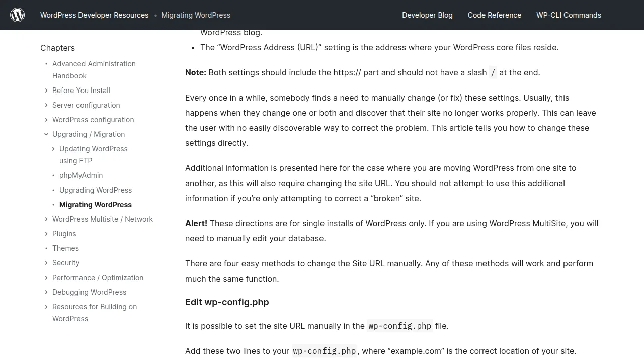Open the Plugins chapter link
The width and height of the screenshot is (644, 362).
click(x=64, y=234)
